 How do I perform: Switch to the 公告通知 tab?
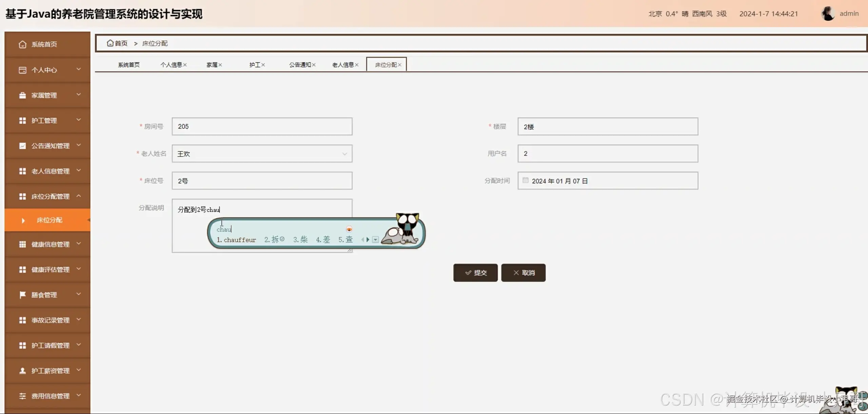[300, 65]
